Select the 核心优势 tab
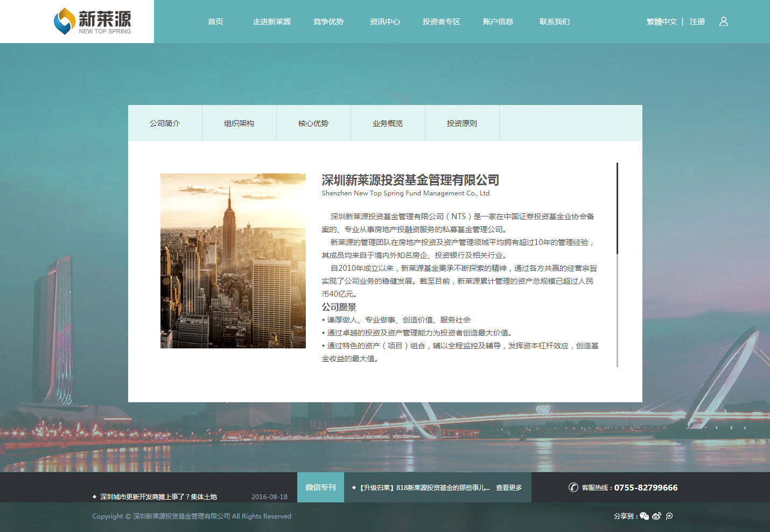 click(313, 123)
